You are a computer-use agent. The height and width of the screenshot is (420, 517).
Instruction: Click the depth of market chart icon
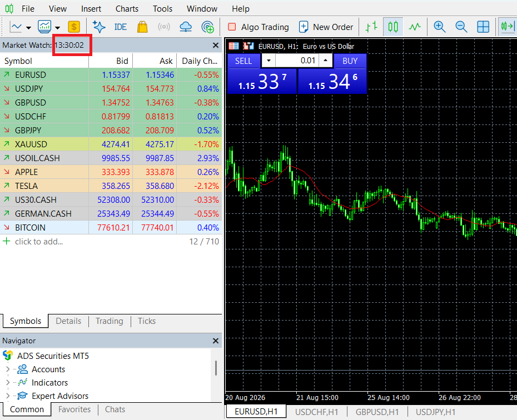pos(248,46)
